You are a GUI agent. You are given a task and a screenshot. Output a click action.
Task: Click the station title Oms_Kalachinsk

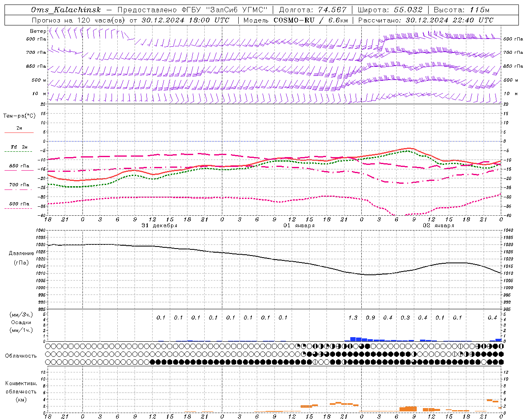[x=66, y=10]
